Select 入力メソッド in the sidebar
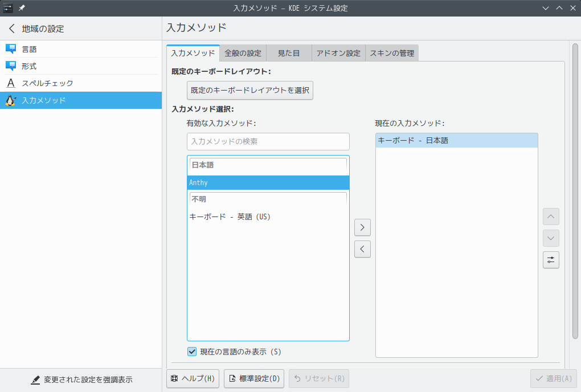581x392 pixels. coord(81,100)
